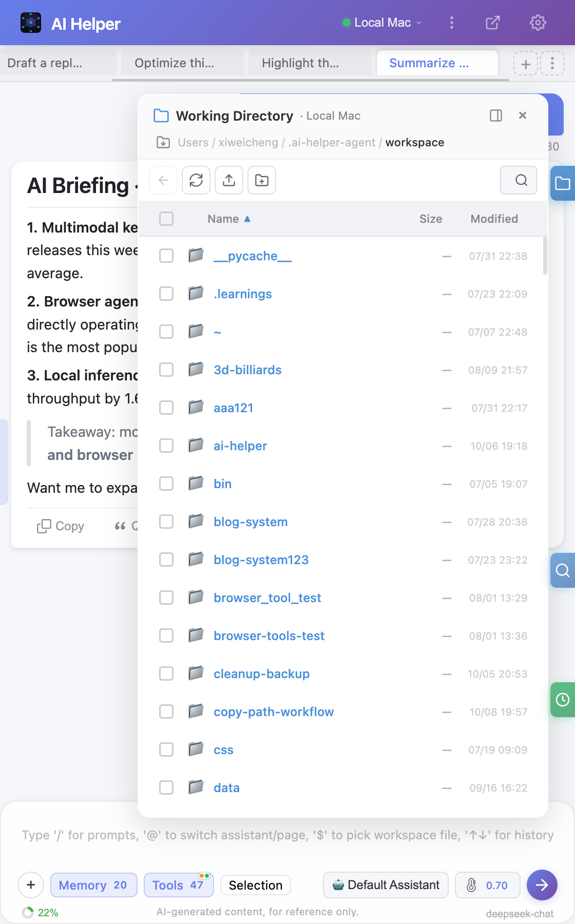Click modified date 10/06 19:18
Image resolution: width=575 pixels, height=924 pixels.
pyautogui.click(x=499, y=446)
